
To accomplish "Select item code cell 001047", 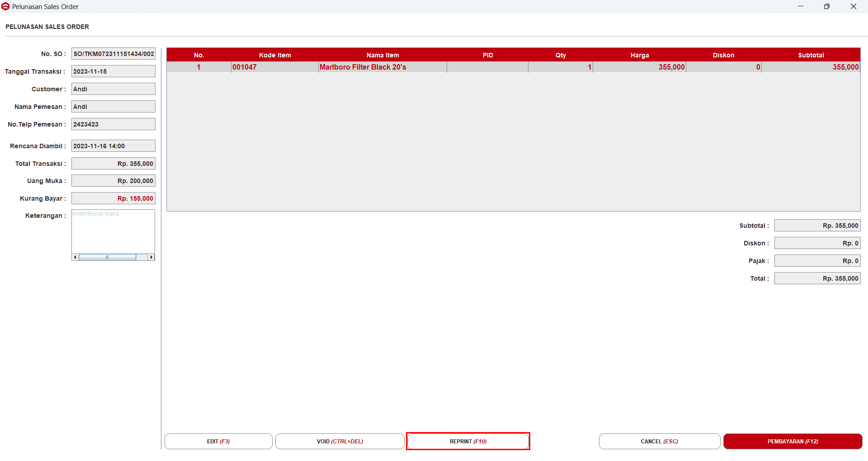I will pos(275,67).
